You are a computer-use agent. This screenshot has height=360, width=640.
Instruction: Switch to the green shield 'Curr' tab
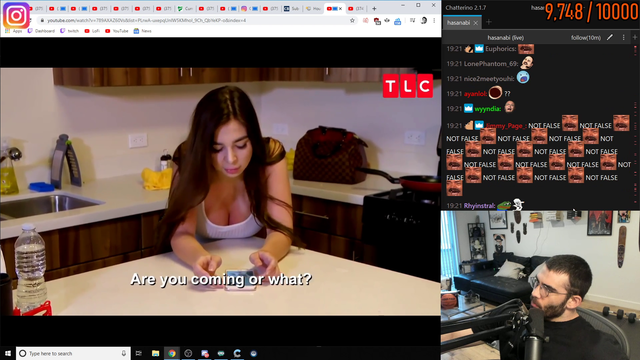pos(185,9)
